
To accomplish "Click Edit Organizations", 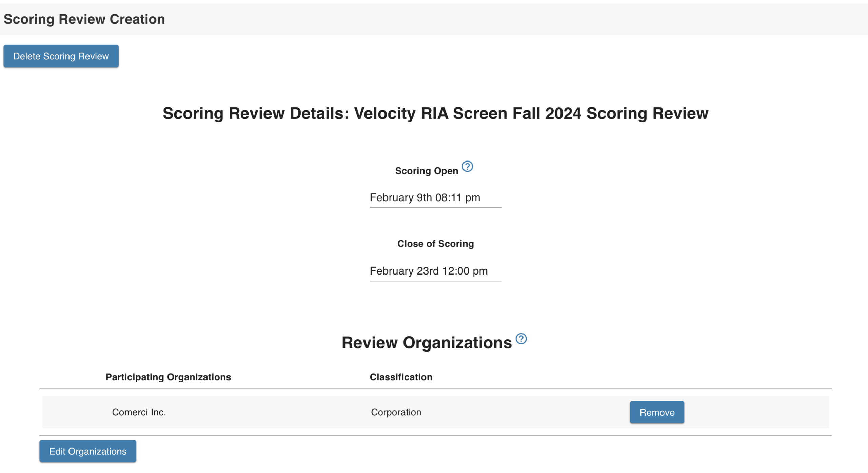I will click(x=87, y=451).
